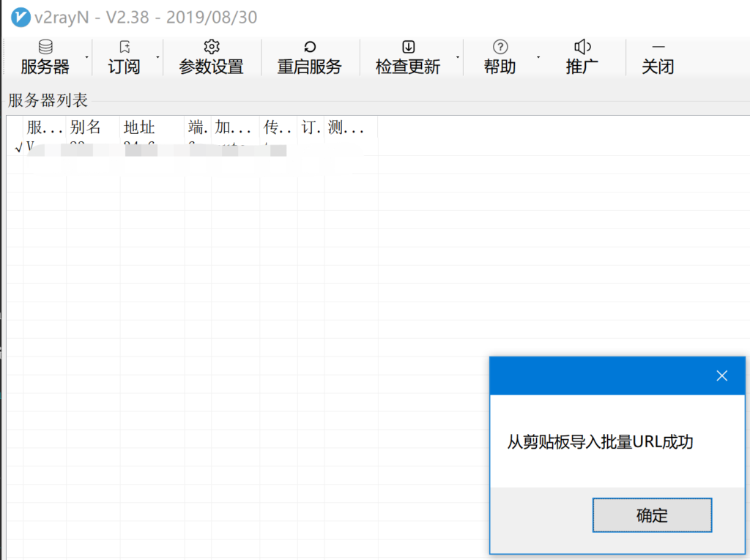Screen dimensions: 750x560
Task: Click the 加... (Encryption) column header
Action: tap(235, 127)
